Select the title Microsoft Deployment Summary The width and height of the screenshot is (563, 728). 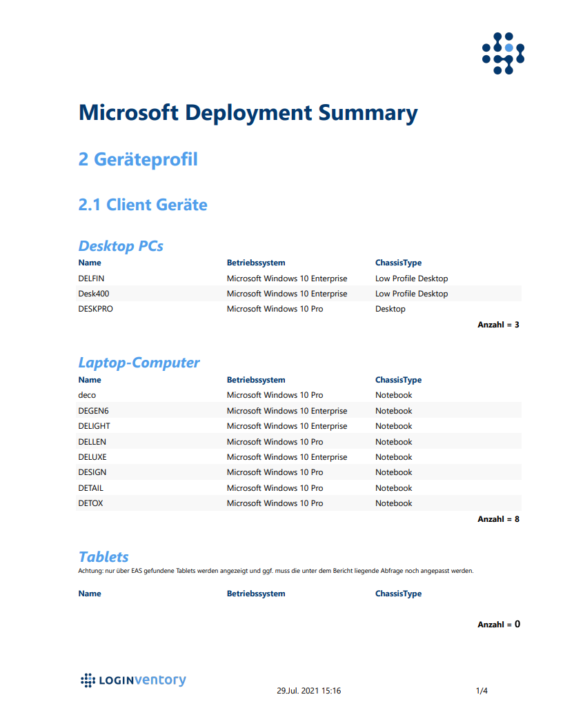pos(248,113)
